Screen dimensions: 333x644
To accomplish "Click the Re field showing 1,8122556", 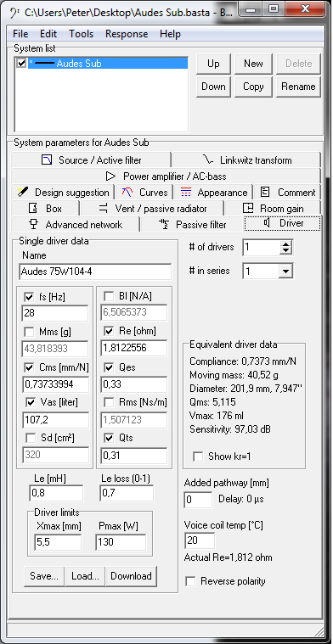I will pos(134,348).
